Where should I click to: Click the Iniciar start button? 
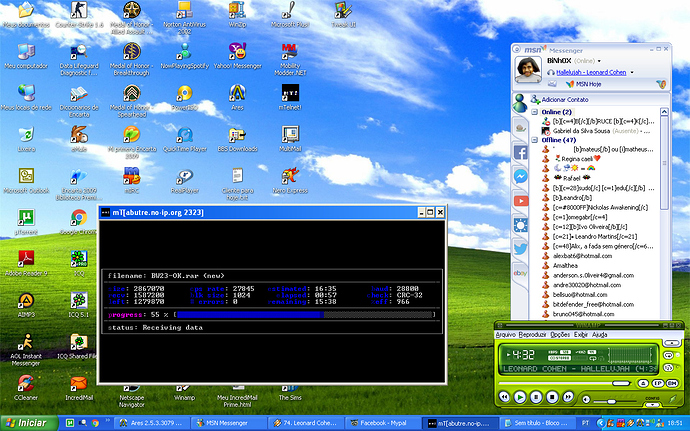point(27,423)
